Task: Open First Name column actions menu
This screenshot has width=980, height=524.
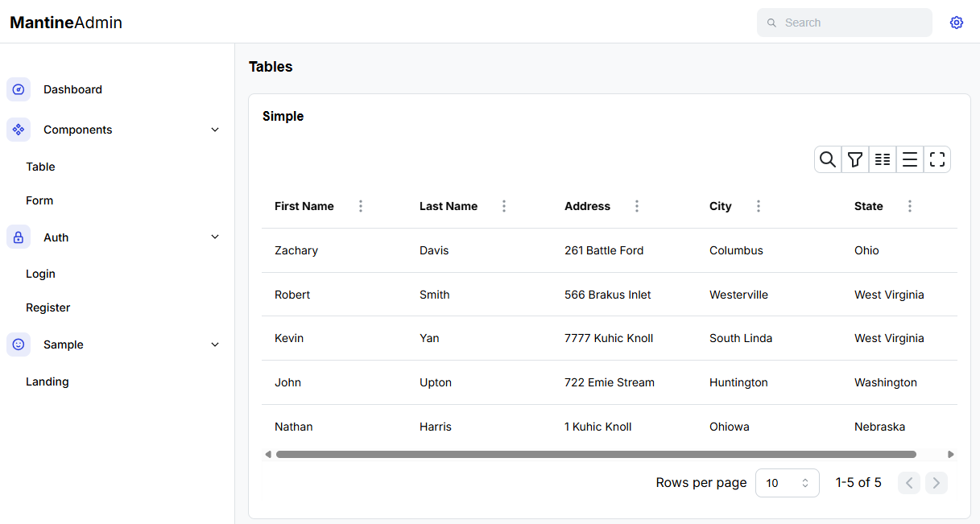Action: [x=361, y=206]
